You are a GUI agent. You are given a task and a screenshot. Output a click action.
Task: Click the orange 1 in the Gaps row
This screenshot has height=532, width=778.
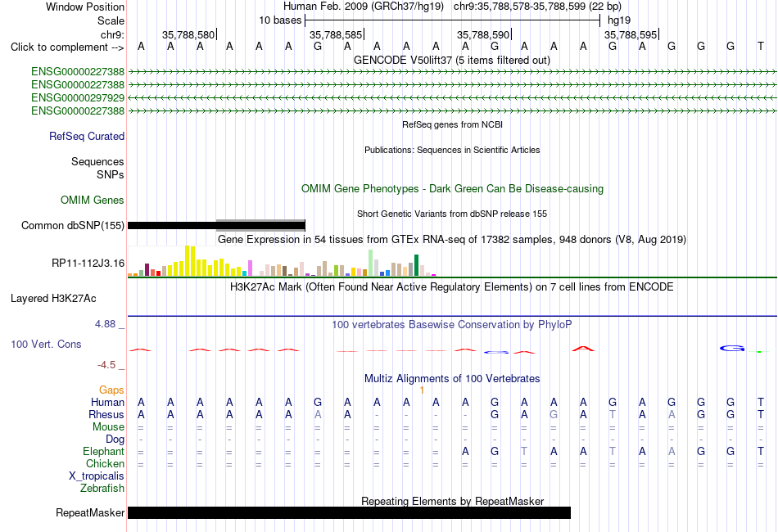(422, 390)
